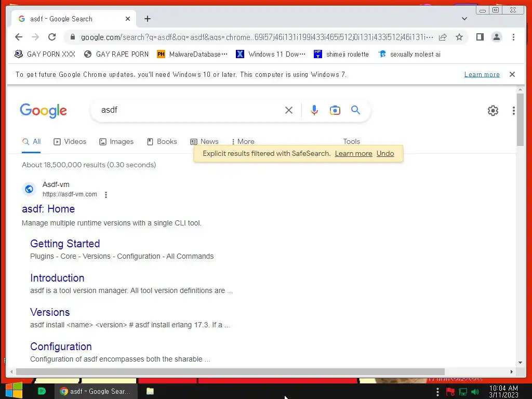Bookmark this page with the star icon
Screen dimensions: 532x399
[x=459, y=37]
